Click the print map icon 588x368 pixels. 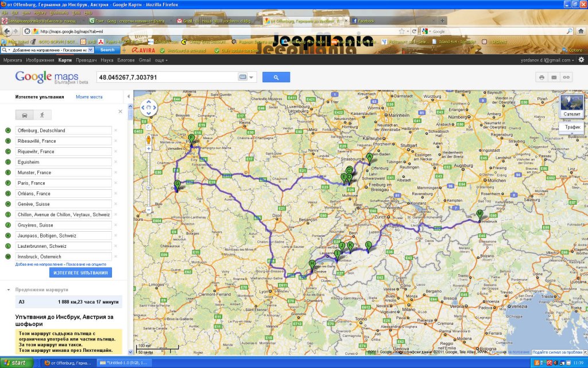(541, 78)
